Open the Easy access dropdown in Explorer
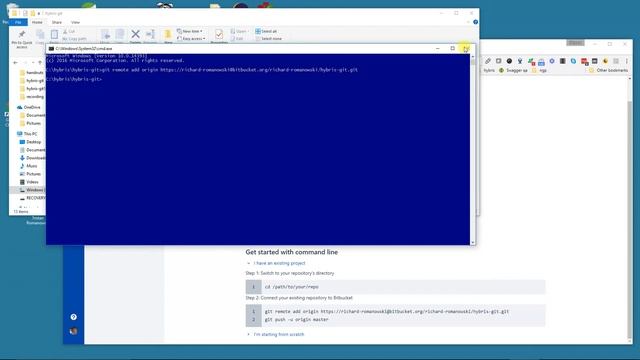This screenshot has width=640, height=360. [191, 39]
